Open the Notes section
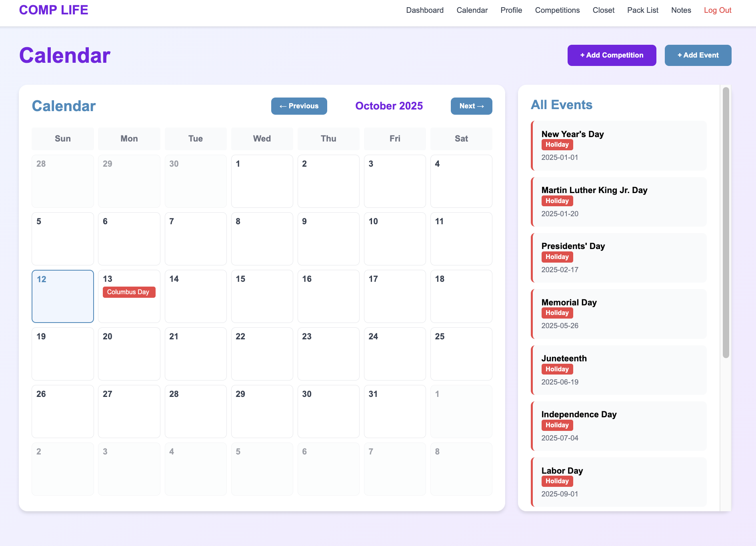The height and width of the screenshot is (546, 756). (x=681, y=10)
